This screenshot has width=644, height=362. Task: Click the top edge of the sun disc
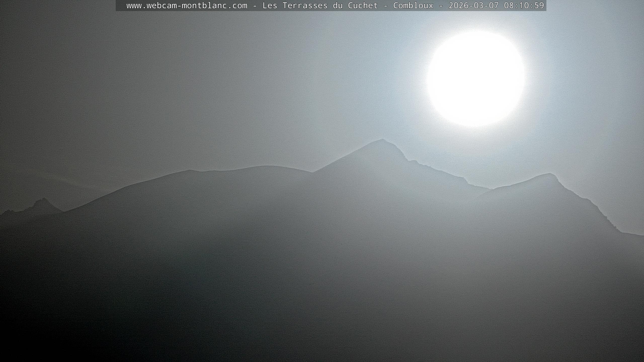click(x=476, y=33)
